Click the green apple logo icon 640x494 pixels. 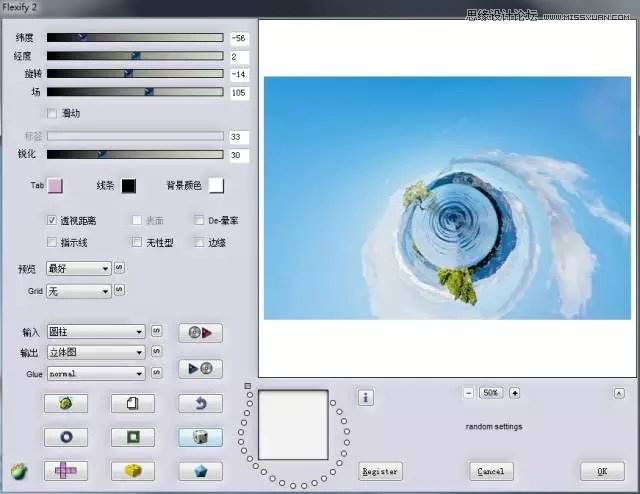pyautogui.click(x=19, y=472)
